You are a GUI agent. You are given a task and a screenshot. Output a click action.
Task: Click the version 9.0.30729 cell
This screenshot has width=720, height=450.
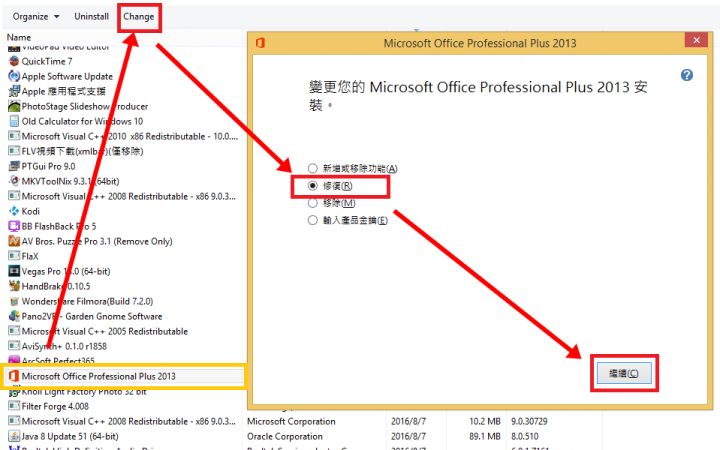tap(529, 421)
